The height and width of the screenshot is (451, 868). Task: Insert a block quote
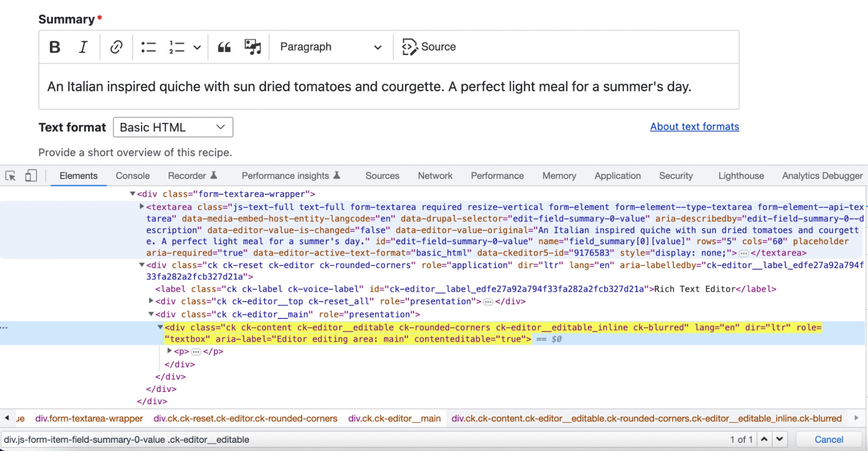pyautogui.click(x=224, y=47)
